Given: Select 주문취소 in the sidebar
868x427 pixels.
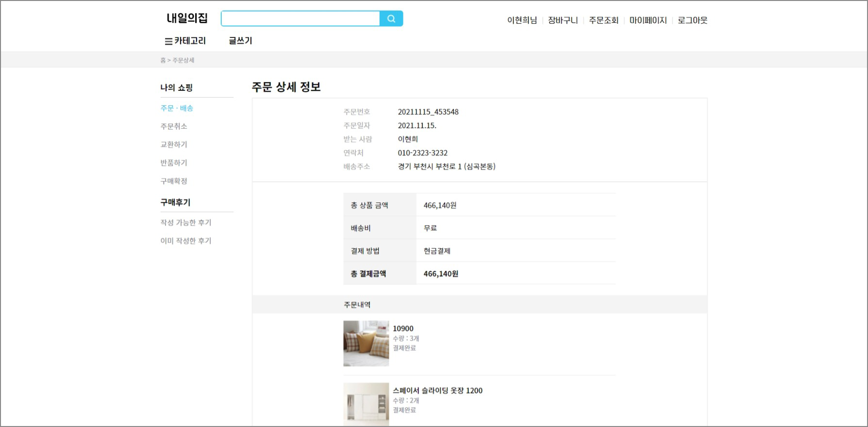Looking at the screenshot, I should [x=174, y=127].
